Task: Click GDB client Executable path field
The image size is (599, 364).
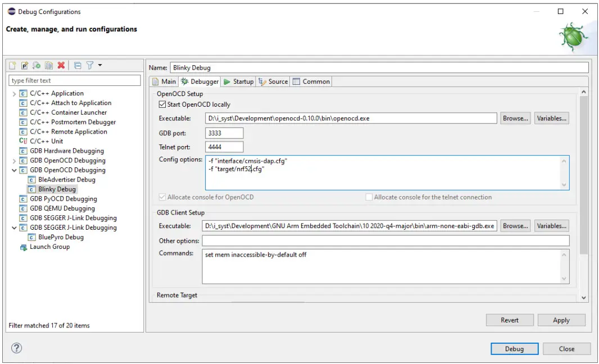Action: (x=349, y=226)
